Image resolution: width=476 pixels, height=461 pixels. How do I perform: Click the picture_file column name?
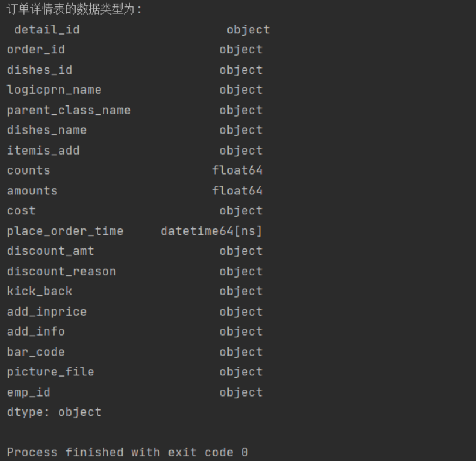[50, 373]
